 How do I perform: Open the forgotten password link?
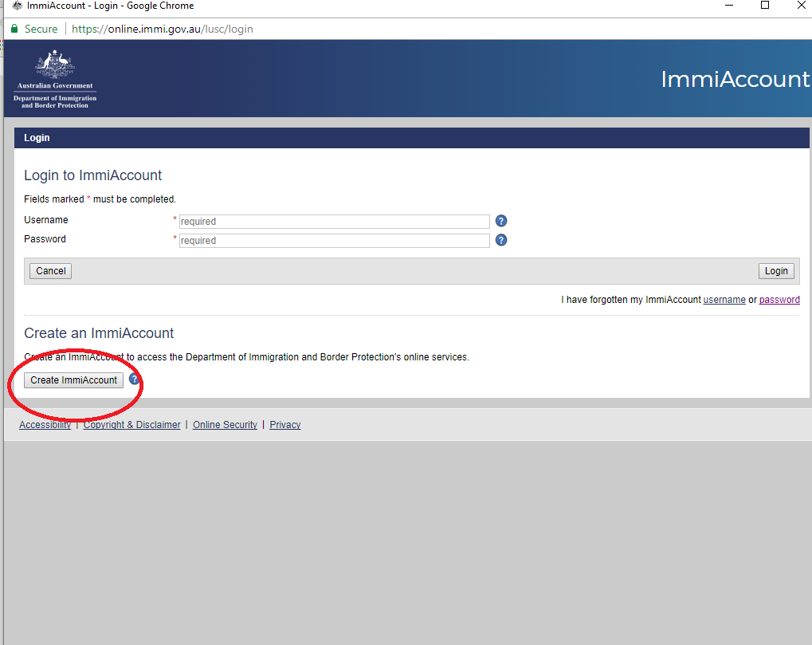tap(779, 300)
